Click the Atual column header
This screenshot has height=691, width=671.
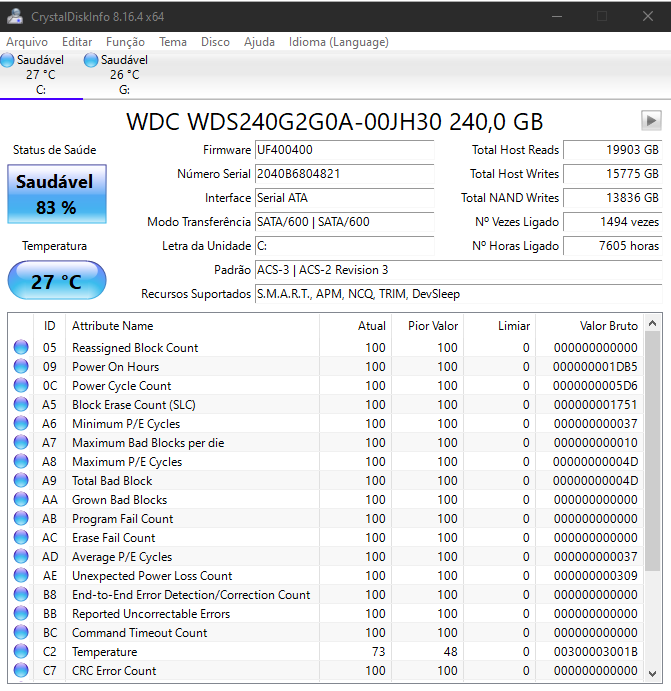(x=355, y=326)
